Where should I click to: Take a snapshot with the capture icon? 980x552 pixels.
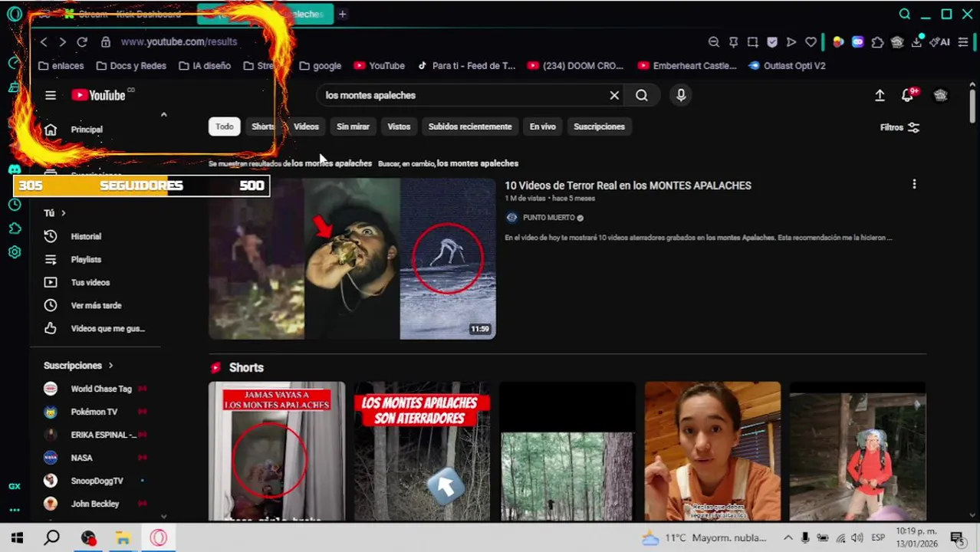pos(753,42)
